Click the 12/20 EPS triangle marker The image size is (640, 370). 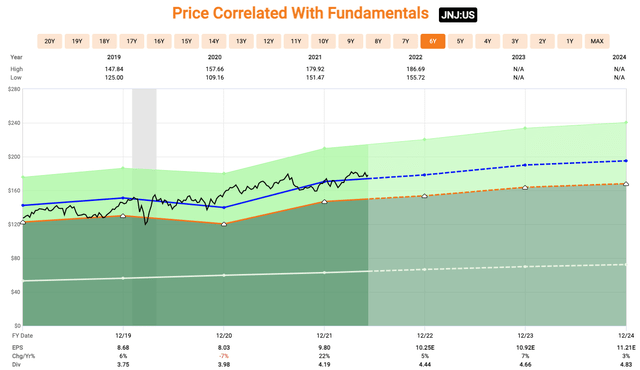[x=224, y=224]
